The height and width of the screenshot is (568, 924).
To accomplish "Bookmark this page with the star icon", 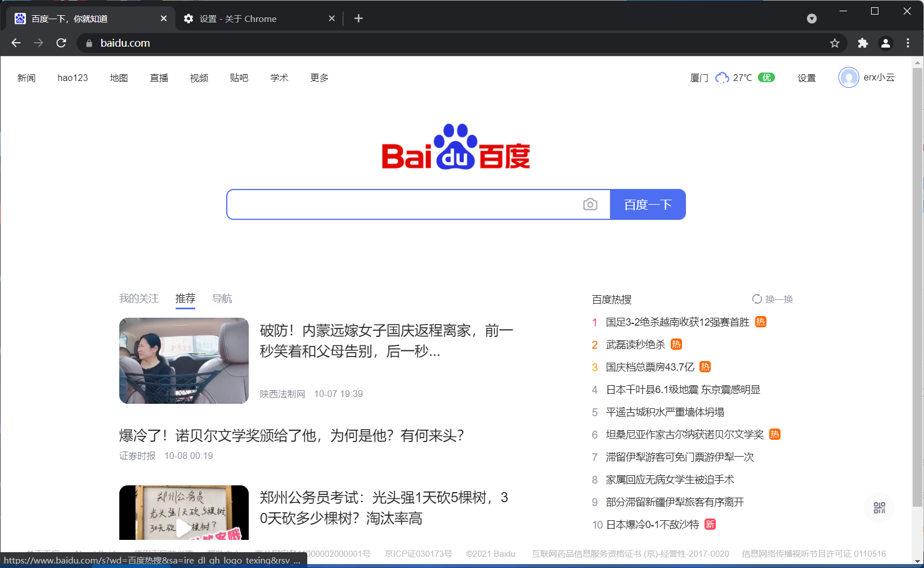I will click(835, 43).
